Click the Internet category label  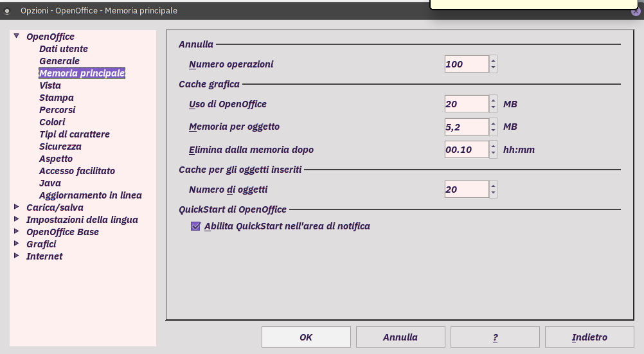click(x=44, y=256)
